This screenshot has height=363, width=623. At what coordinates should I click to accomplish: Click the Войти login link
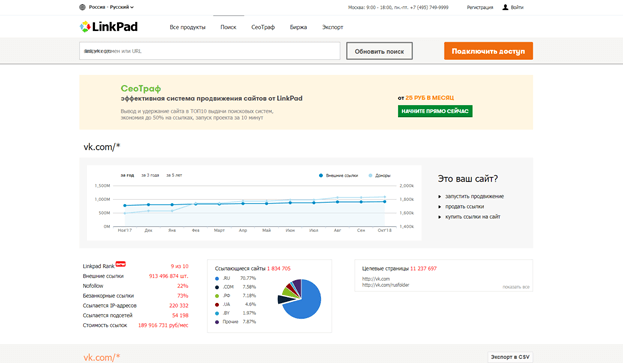(517, 7)
